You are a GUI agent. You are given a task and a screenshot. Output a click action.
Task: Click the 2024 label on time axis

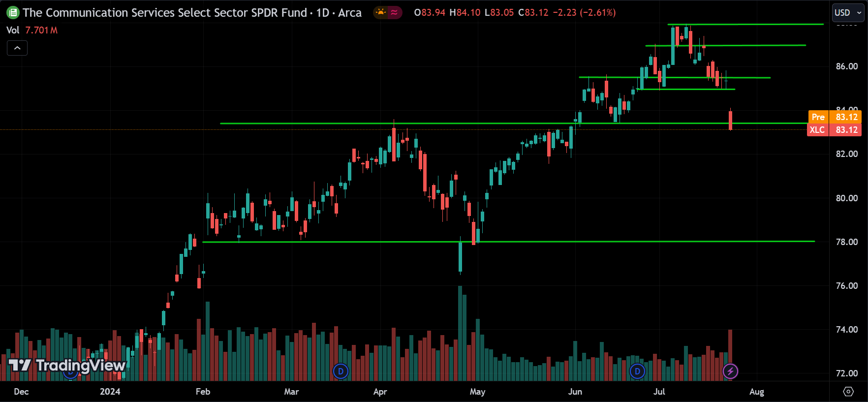point(110,392)
